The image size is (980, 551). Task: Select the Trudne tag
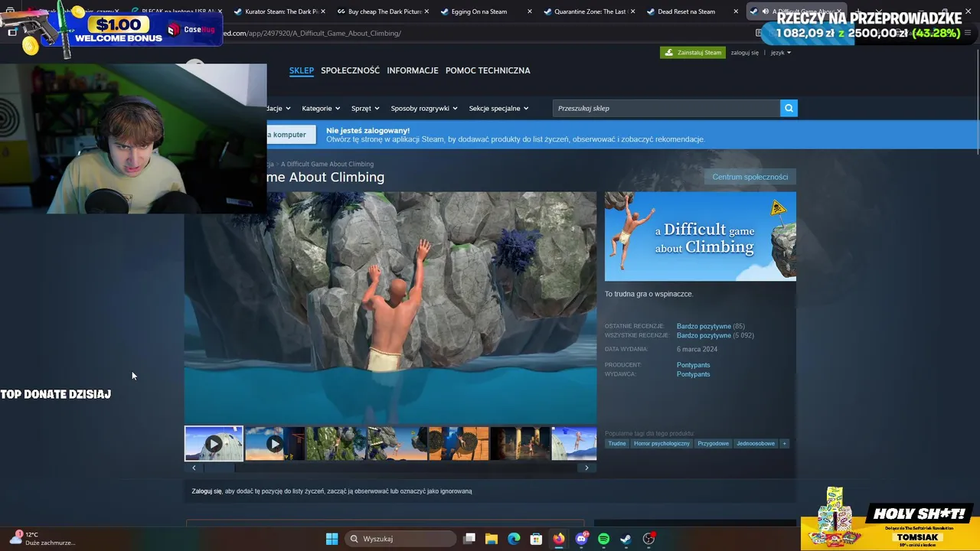click(x=617, y=443)
